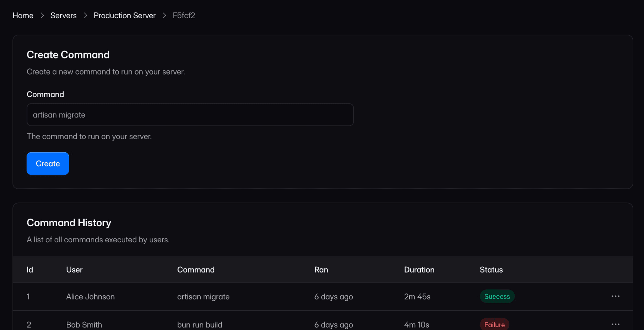
Task: Click the chevron separator after Home
Action: 42,15
